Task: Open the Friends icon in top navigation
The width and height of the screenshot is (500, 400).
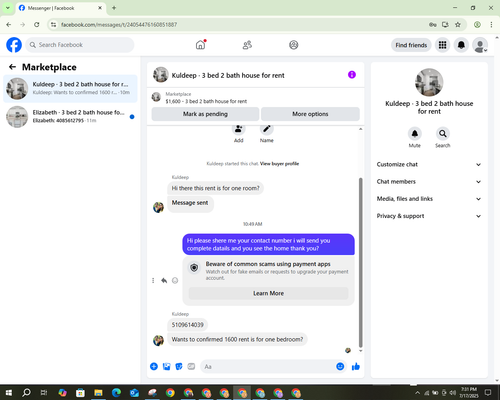Action: click(247, 45)
